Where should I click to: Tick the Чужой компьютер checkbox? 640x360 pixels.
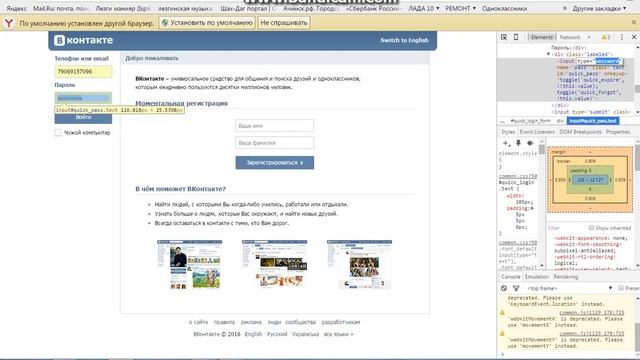[x=58, y=133]
